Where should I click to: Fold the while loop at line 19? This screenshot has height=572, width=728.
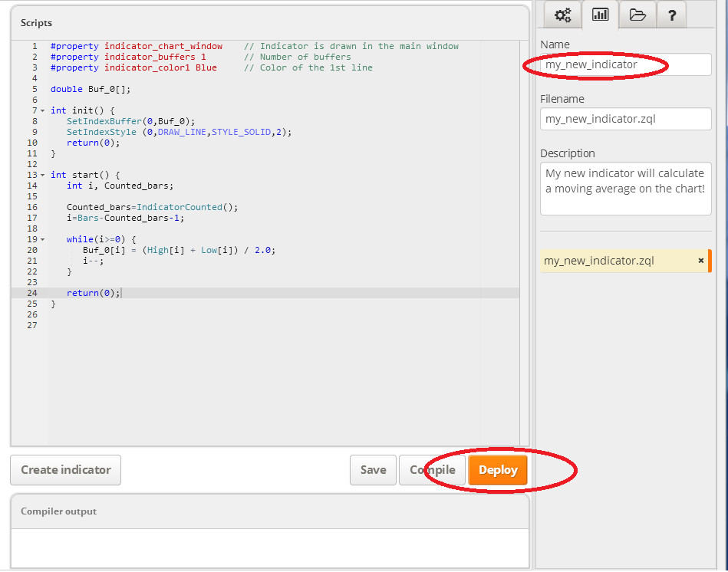click(x=42, y=240)
